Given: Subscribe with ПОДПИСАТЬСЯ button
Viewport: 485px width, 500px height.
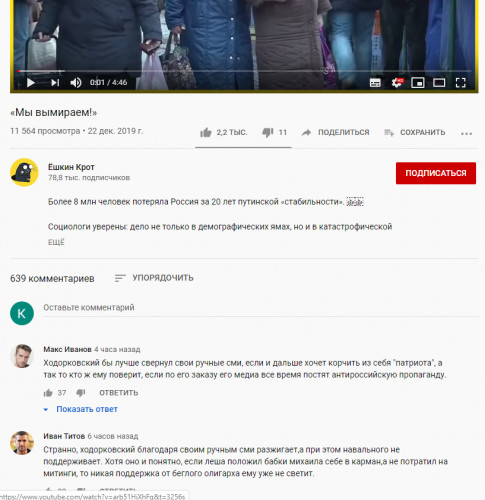Looking at the screenshot, I should coord(436,173).
